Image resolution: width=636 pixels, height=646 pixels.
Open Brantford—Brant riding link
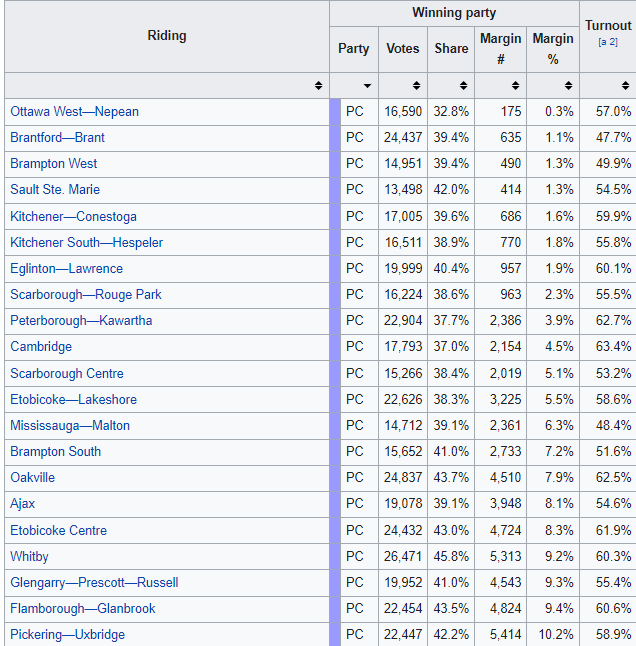coord(57,138)
